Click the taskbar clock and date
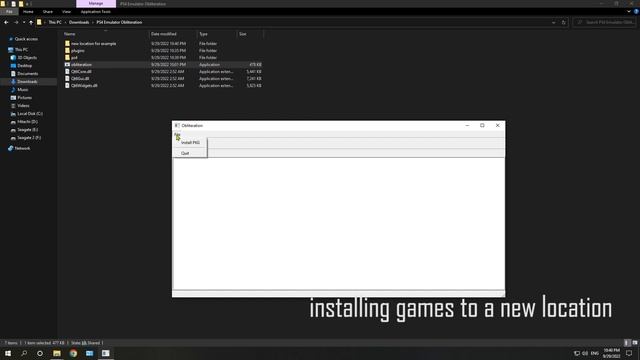The height and width of the screenshot is (360, 640). (x=611, y=353)
